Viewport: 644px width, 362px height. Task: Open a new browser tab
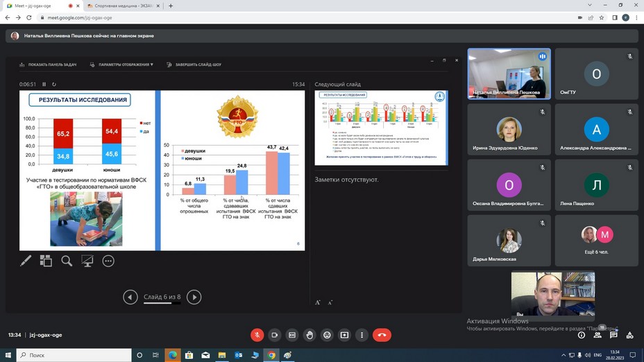click(x=171, y=6)
